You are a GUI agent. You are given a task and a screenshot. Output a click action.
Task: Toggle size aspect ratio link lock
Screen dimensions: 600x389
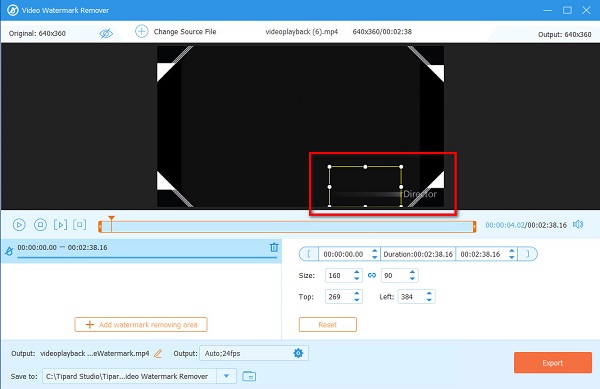(372, 275)
